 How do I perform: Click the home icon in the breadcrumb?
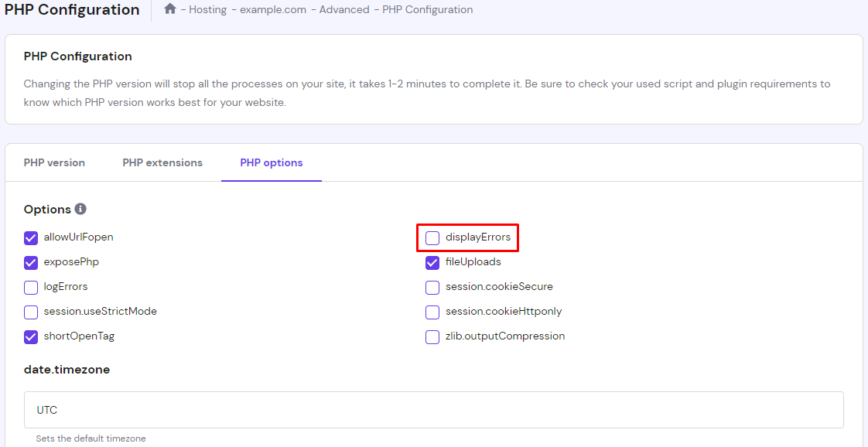pos(169,9)
